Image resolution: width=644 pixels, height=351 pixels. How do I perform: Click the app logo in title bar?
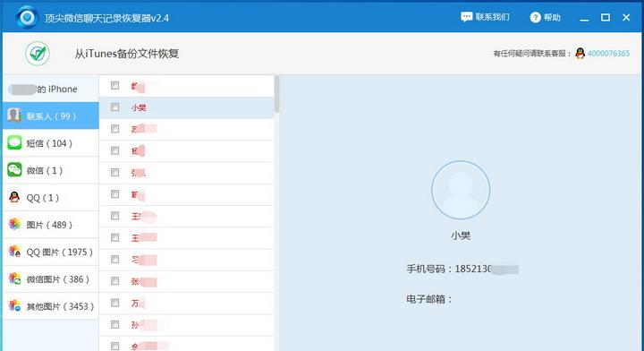pyautogui.click(x=28, y=18)
